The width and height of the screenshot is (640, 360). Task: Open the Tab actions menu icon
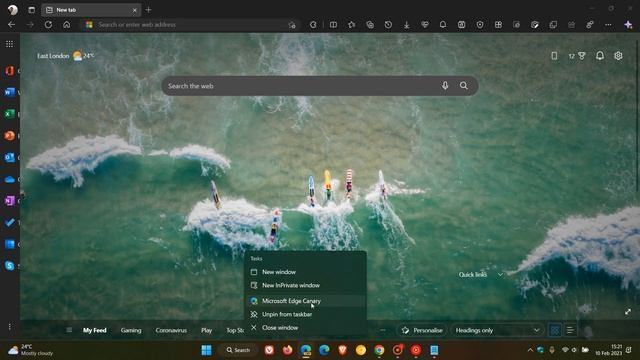tap(31, 10)
